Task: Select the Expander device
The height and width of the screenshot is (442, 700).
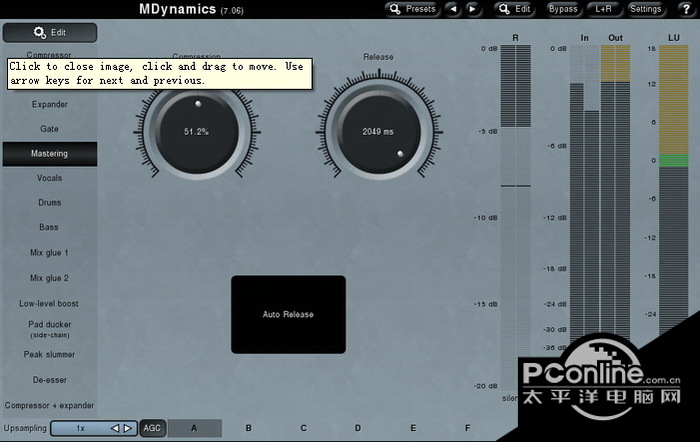Action: (50, 104)
